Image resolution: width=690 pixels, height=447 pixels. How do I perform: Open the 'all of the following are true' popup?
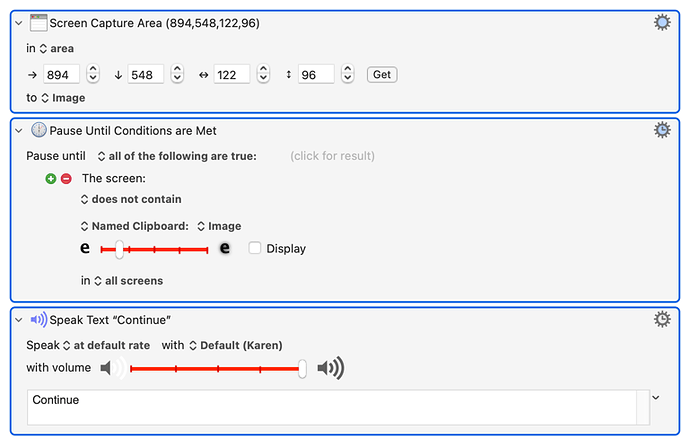tap(177, 156)
